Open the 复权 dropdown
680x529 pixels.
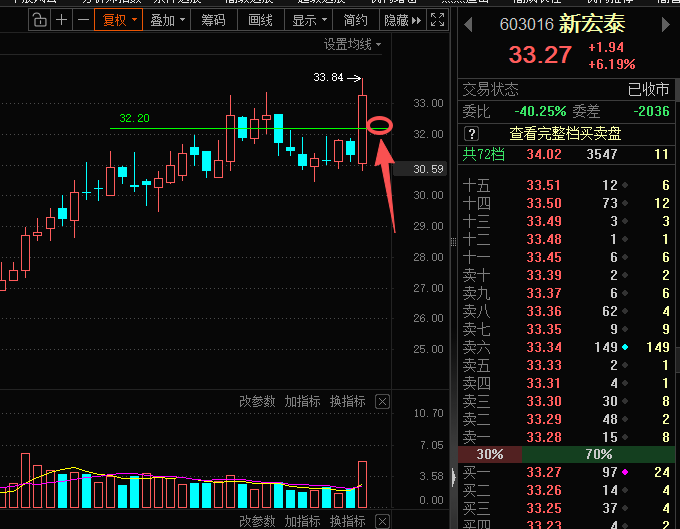point(118,20)
